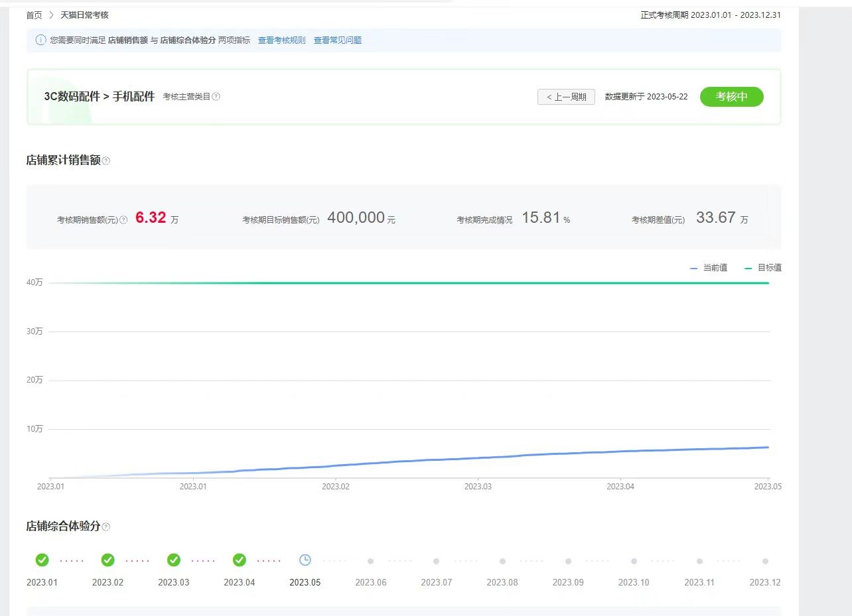Select the 2023.02 green check step
The width and height of the screenshot is (852, 616).
[x=107, y=560]
